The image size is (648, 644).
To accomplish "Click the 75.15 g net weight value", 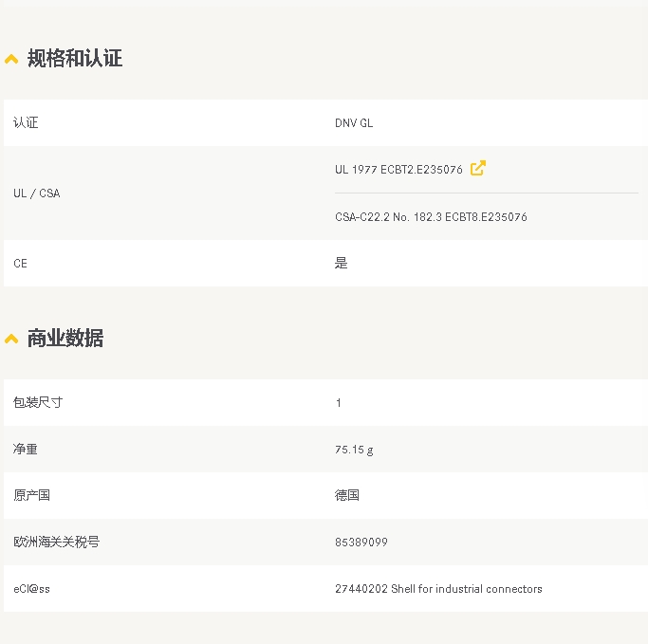I will [354, 450].
